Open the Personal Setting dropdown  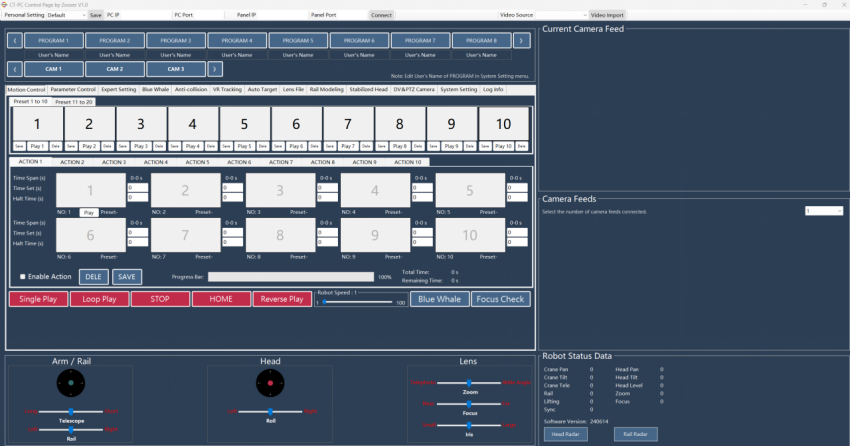click(x=66, y=15)
